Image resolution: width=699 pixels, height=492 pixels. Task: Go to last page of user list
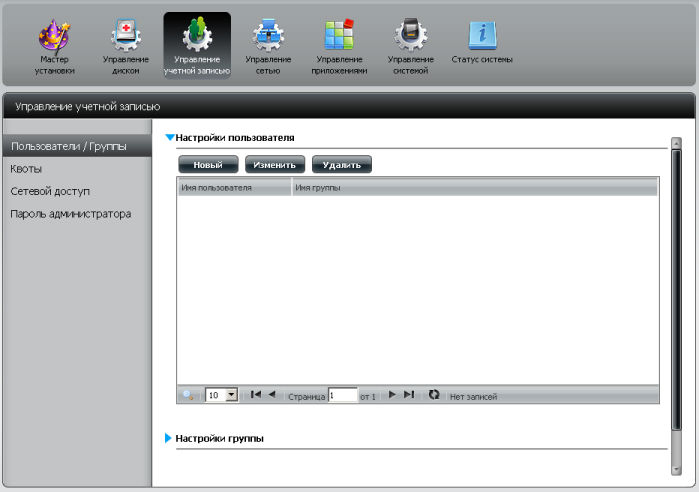[409, 394]
